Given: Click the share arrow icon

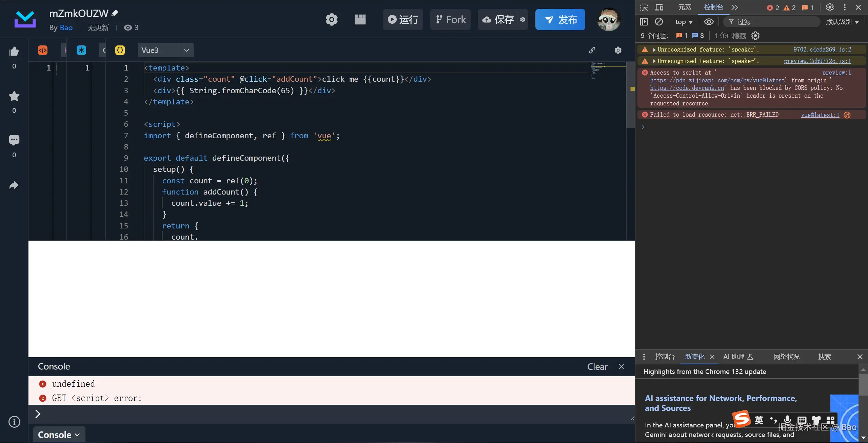Looking at the screenshot, I should [14, 185].
